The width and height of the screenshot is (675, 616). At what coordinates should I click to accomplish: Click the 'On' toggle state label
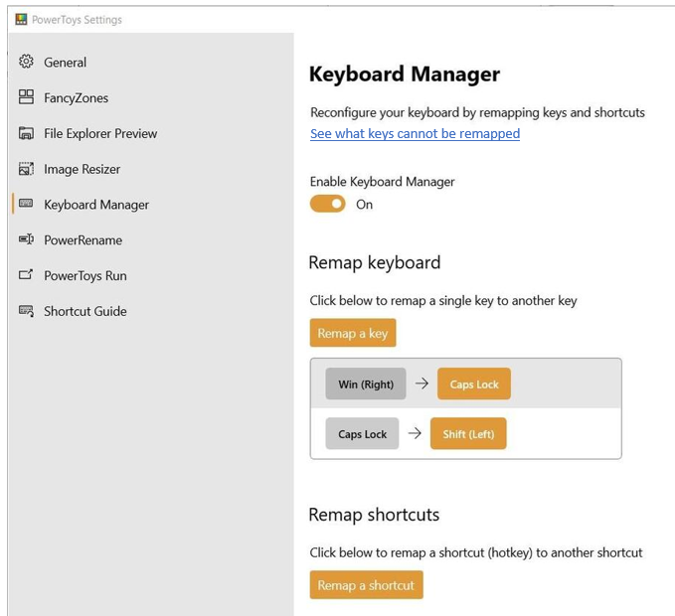tap(364, 205)
